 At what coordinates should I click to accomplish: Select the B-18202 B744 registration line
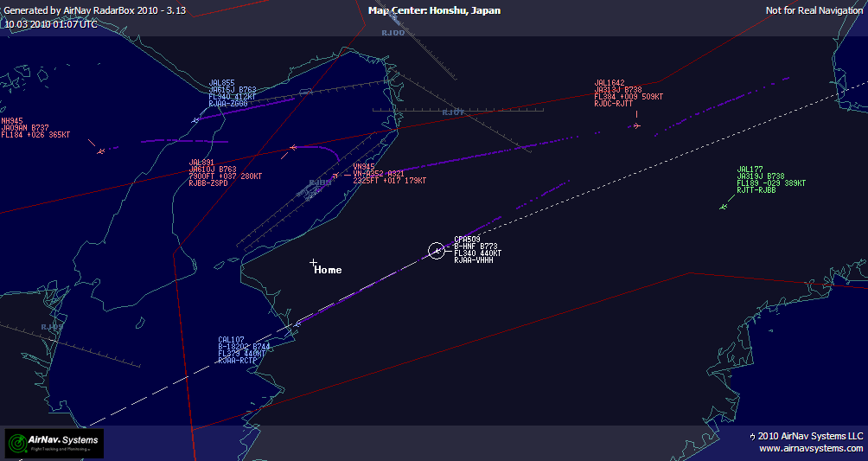click(244, 346)
